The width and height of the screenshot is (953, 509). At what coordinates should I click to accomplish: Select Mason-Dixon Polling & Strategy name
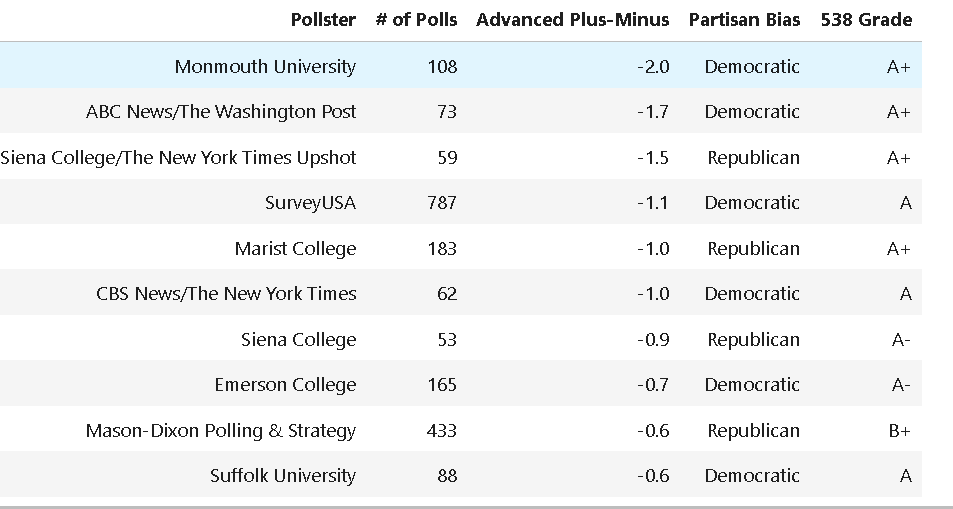pos(221,431)
